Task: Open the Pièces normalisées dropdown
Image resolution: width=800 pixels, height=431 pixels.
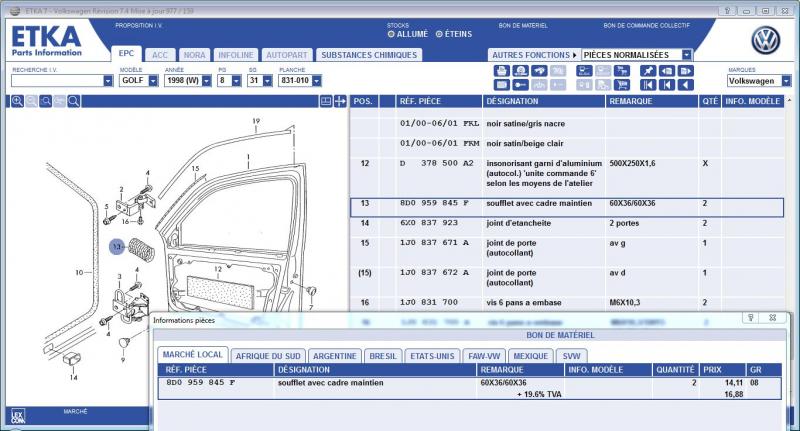Action: click(687, 55)
